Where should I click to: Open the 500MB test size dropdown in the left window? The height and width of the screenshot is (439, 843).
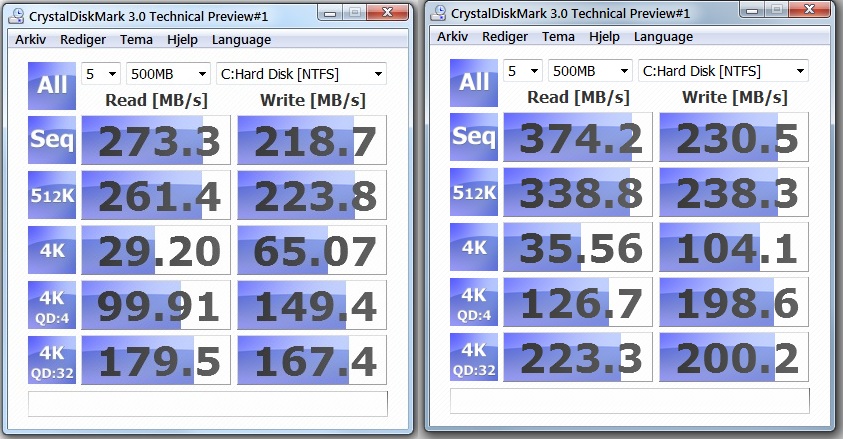(168, 74)
